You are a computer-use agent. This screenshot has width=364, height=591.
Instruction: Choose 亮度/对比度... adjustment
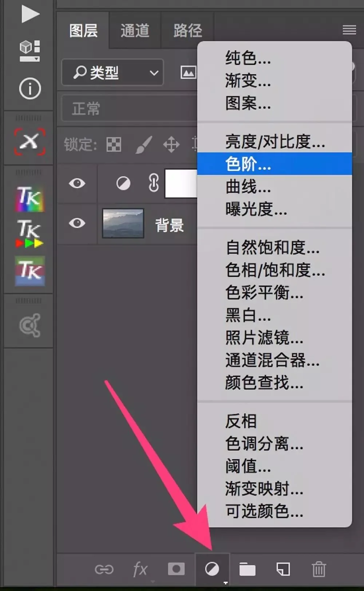tap(274, 141)
